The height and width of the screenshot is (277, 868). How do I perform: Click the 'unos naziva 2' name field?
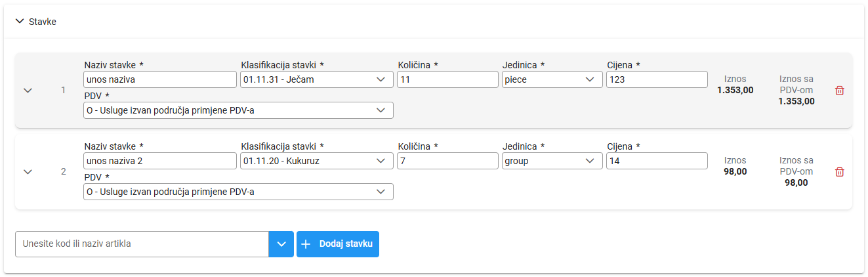[x=159, y=161]
